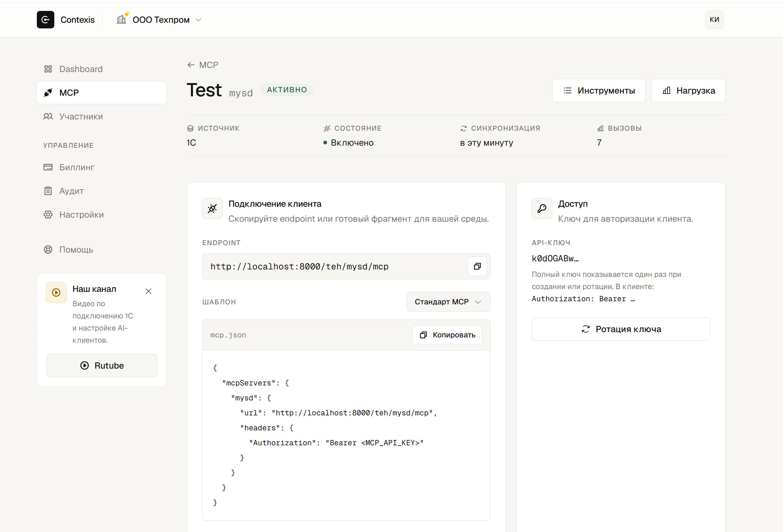Image resolution: width=783 pixels, height=532 pixels.
Task: Click the Contexis logo icon
Action: coord(46,20)
